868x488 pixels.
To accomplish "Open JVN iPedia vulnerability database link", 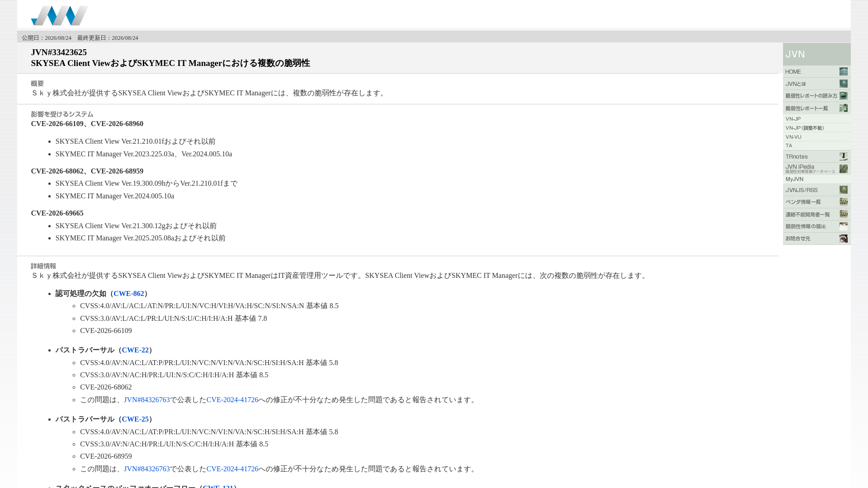I will click(816, 169).
